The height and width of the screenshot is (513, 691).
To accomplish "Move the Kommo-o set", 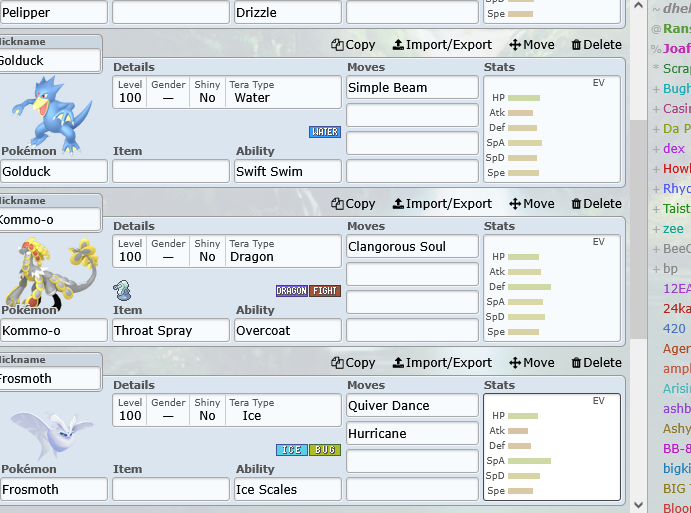I will tap(532, 203).
